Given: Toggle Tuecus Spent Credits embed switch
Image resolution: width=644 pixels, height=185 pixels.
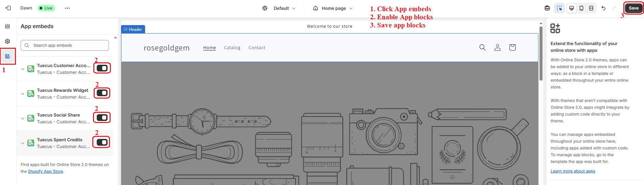Looking at the screenshot, I should (102, 142).
